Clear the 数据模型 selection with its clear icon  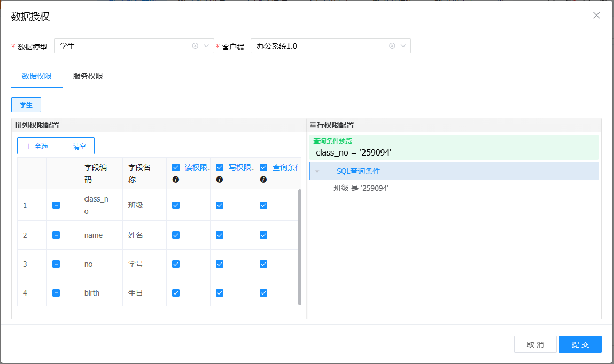point(195,46)
